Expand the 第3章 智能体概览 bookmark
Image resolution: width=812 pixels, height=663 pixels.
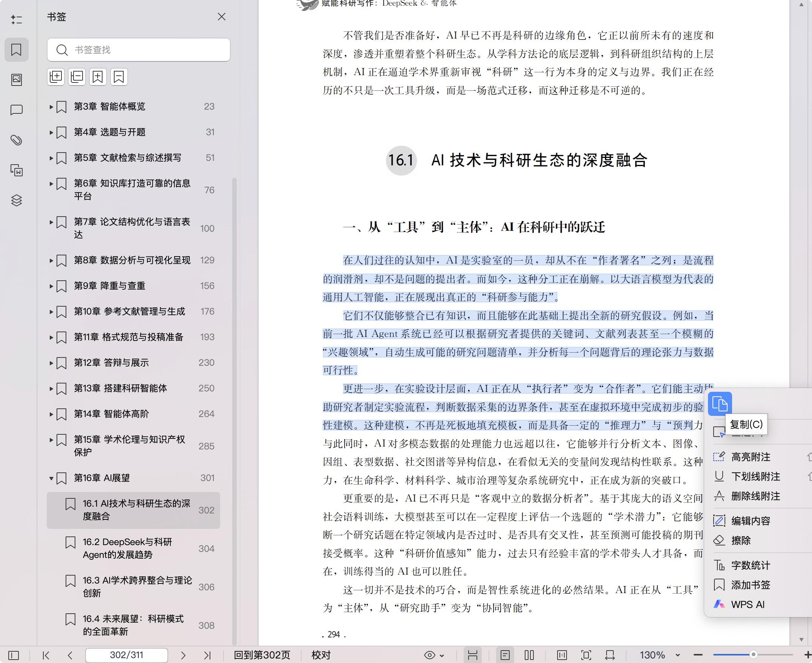tap(51, 107)
